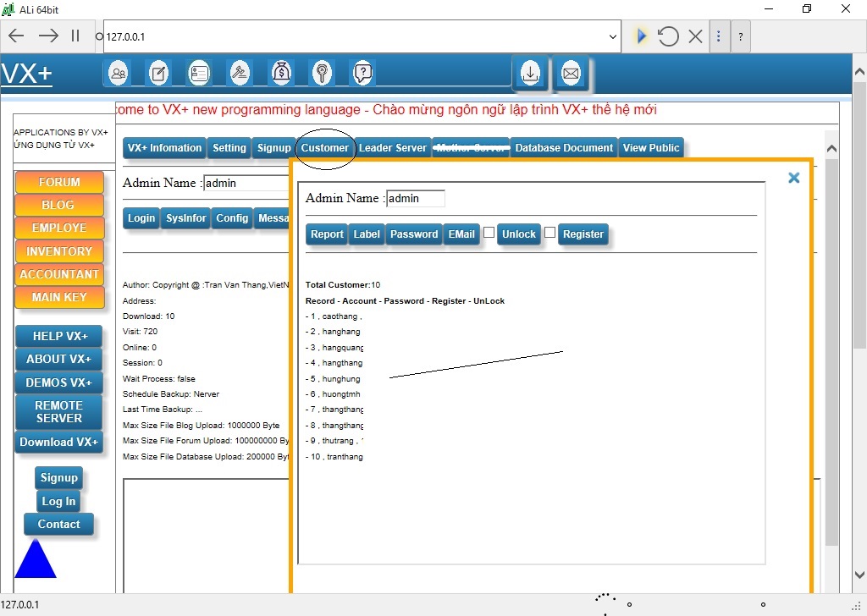867x616 pixels.
Task: Select the edit pencil icon in top toolbar
Action: (158, 73)
